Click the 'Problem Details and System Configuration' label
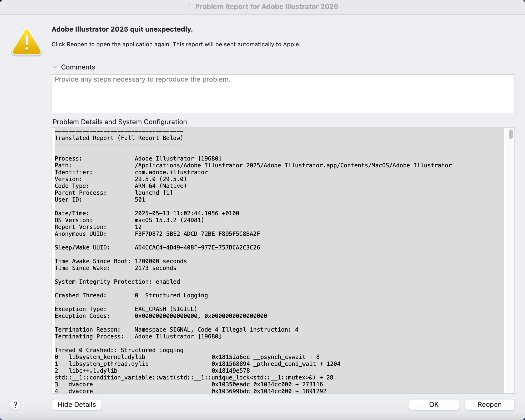The image size is (525, 420). click(120, 122)
